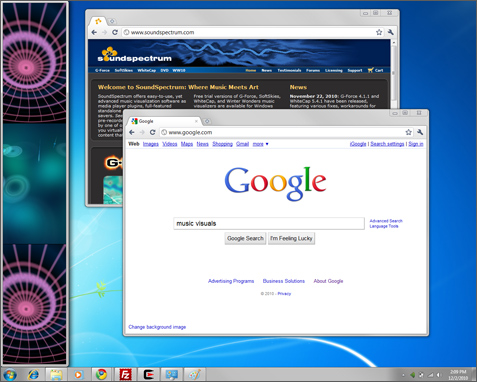The image size is (477, 382).
Task: Open the shopping Cart on SoundSpectrum
Action: click(376, 70)
